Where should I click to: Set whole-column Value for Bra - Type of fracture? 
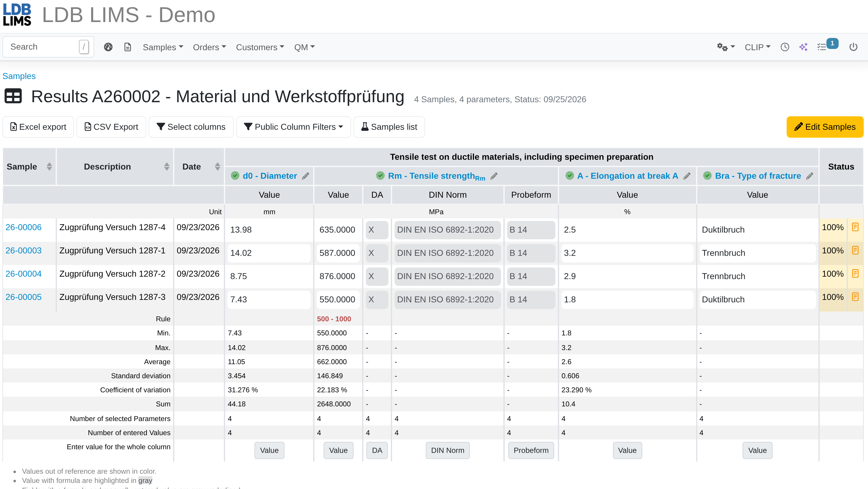click(757, 450)
